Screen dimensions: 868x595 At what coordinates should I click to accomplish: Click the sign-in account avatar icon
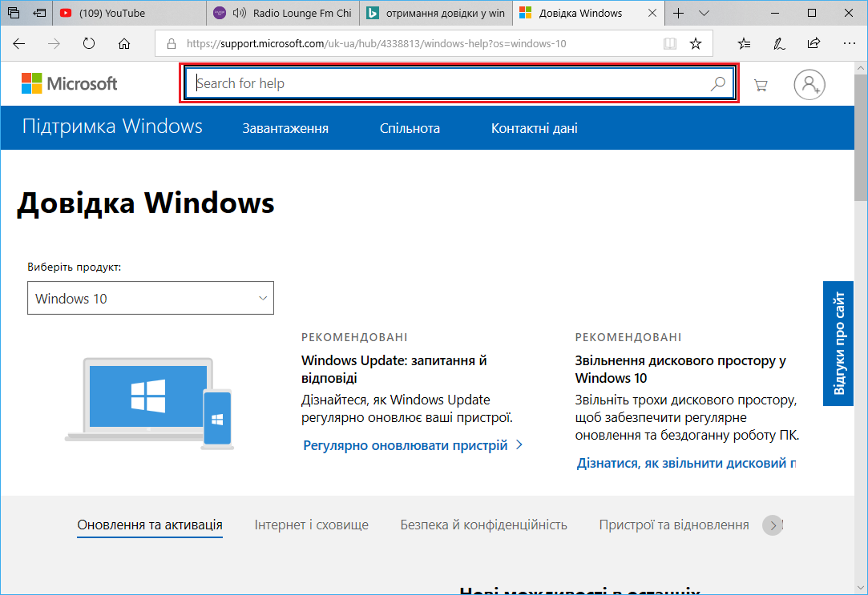pos(809,85)
